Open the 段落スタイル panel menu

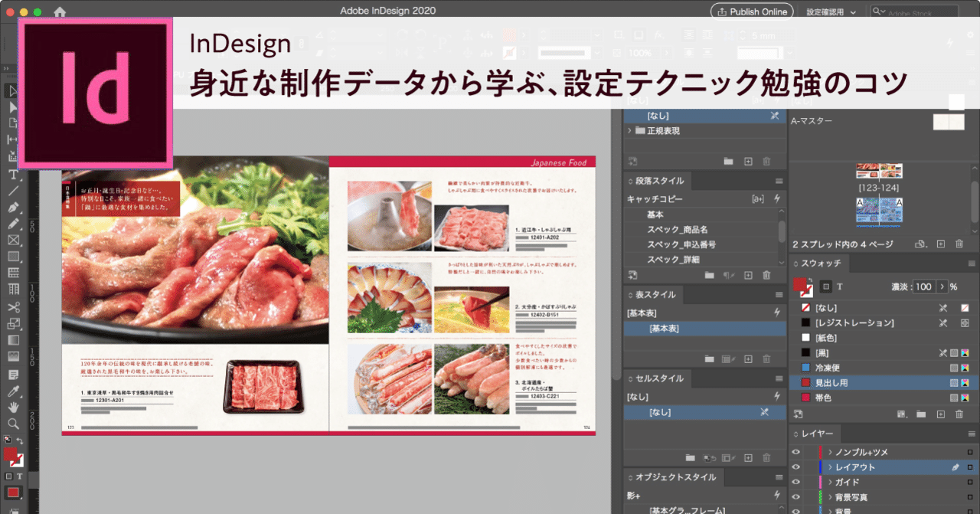(779, 181)
